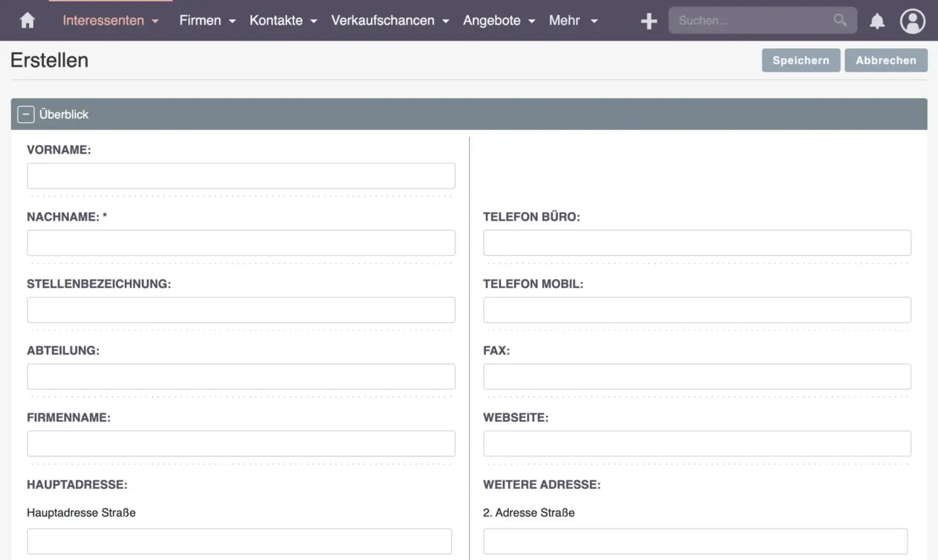Expand the Kontakte dropdown arrow

tap(313, 21)
